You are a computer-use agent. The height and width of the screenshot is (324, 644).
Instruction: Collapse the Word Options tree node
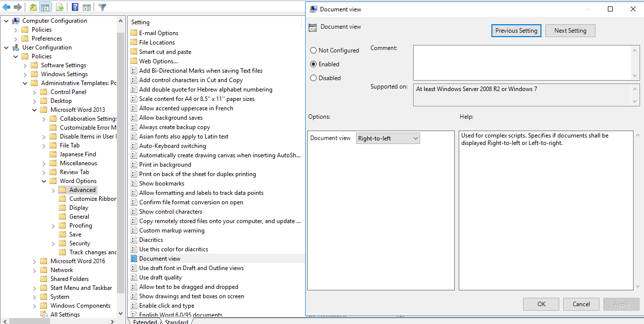coord(44,181)
